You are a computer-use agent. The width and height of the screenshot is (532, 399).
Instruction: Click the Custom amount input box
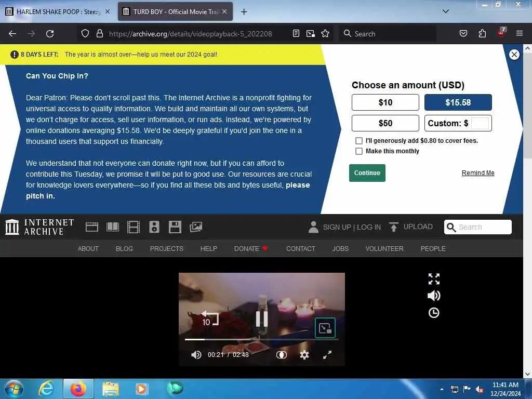point(480,123)
